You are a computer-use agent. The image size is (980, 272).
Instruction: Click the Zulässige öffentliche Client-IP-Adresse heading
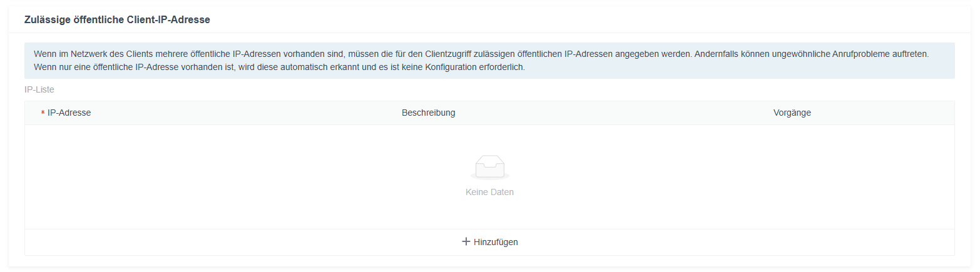[x=117, y=19]
